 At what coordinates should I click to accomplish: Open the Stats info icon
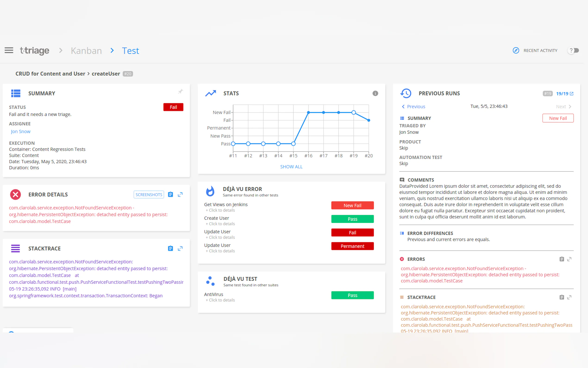(x=375, y=93)
